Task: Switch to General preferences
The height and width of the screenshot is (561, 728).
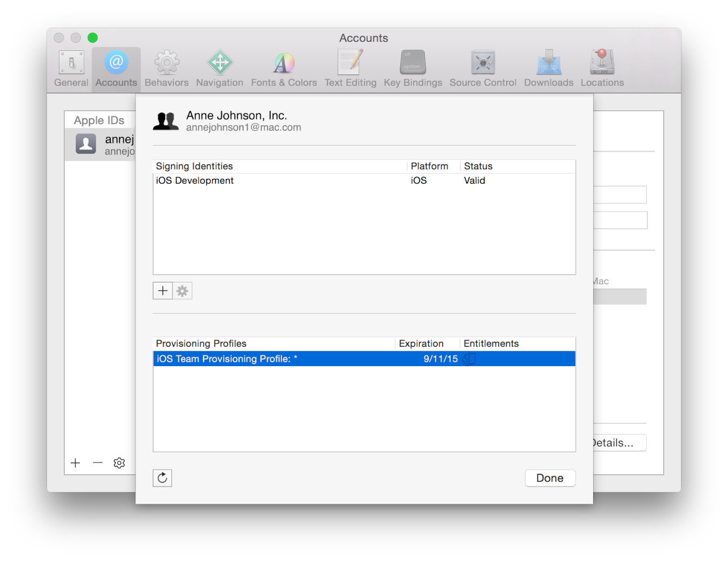Action: (71, 67)
